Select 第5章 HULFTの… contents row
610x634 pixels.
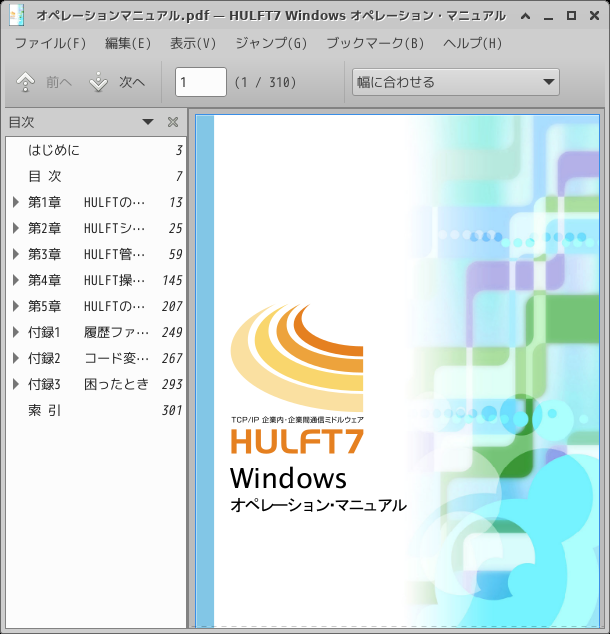pyautogui.click(x=96, y=306)
